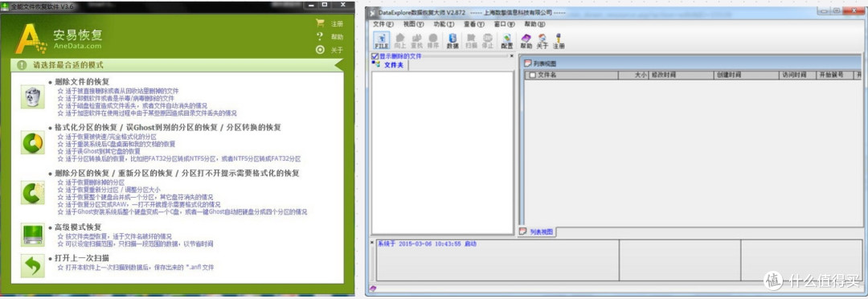The width and height of the screenshot is (868, 299).
Task: Click the shopping cart 注册 icon in AneData
Action: [320, 23]
